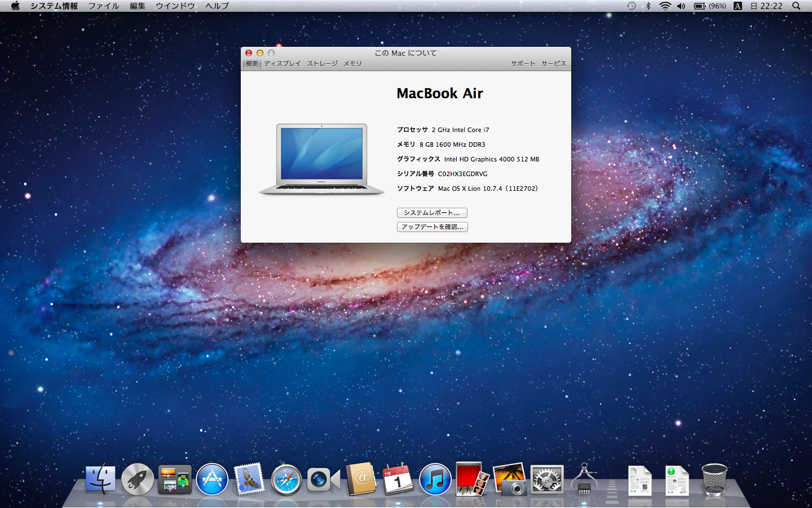Viewport: 812px width, 508px height.
Task: Open the Dock document left of download-badge document
Action: [x=640, y=481]
